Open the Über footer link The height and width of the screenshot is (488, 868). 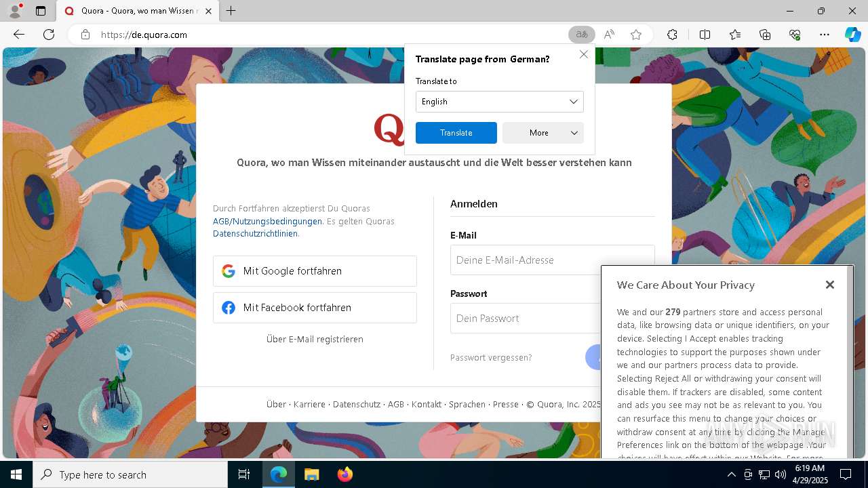[x=276, y=404]
